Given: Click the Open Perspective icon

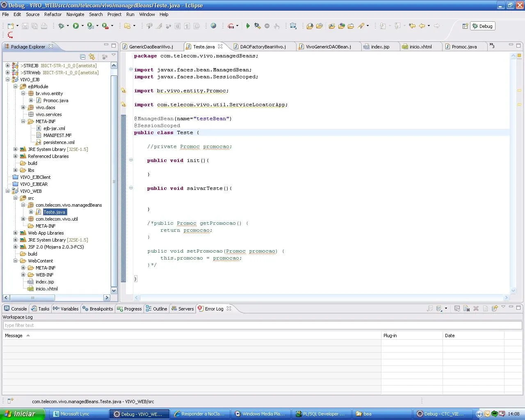Looking at the screenshot, I should point(465,26).
